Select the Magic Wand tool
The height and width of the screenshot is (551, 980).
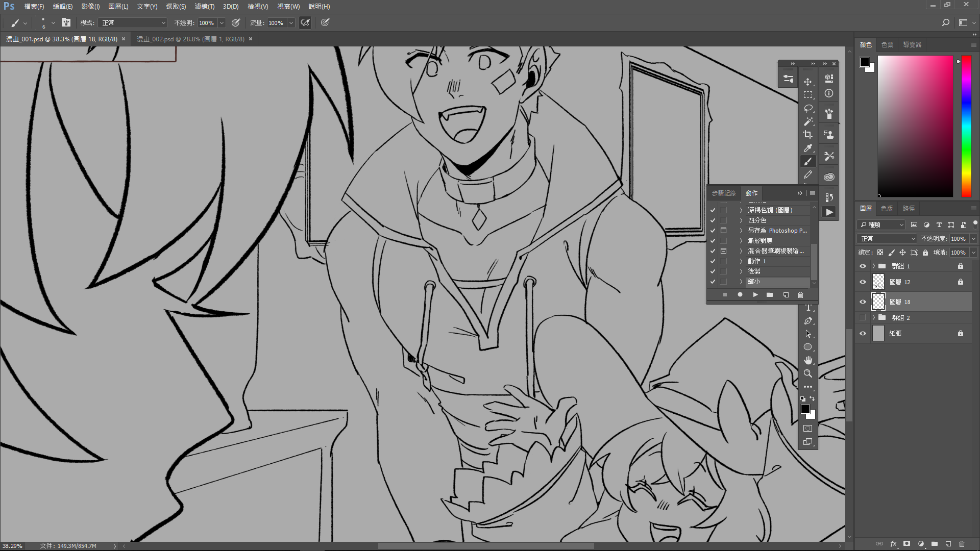[807, 121]
